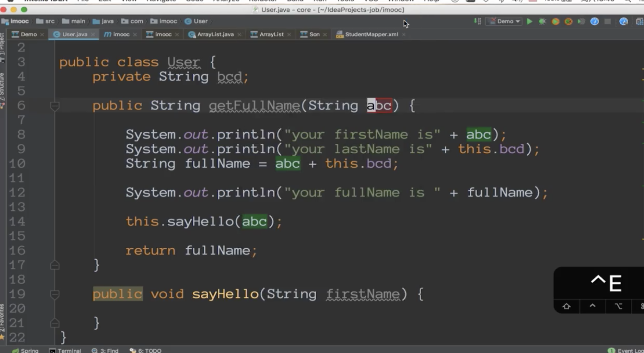The width and height of the screenshot is (644, 353).
Task: Click the imooc package breadcrumb after com
Action: pos(164,21)
